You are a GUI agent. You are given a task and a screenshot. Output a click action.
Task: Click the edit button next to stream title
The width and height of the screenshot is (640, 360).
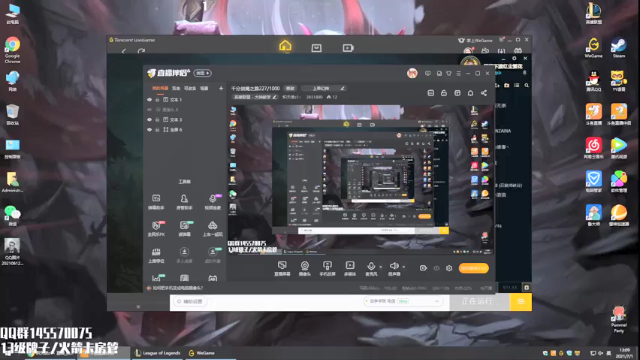point(290,88)
